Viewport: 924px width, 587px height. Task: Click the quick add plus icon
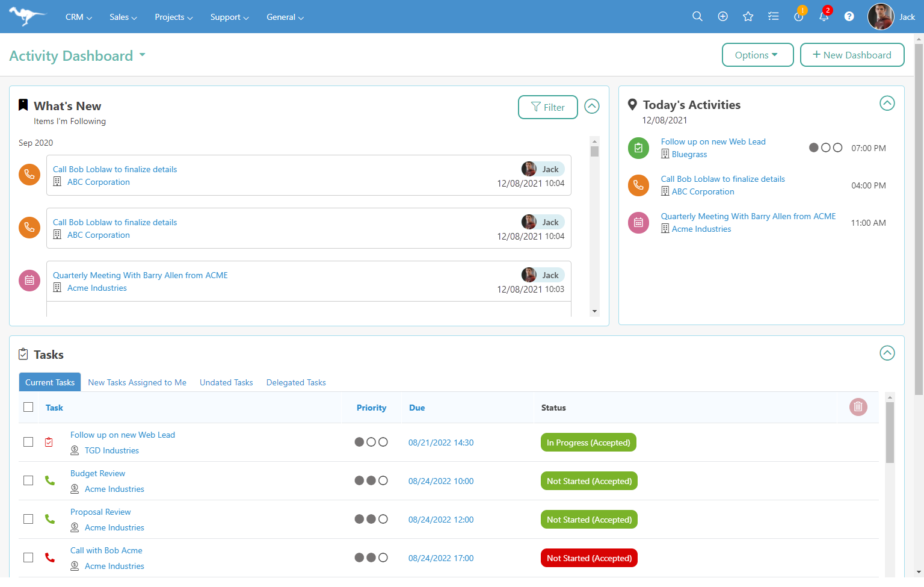point(722,17)
